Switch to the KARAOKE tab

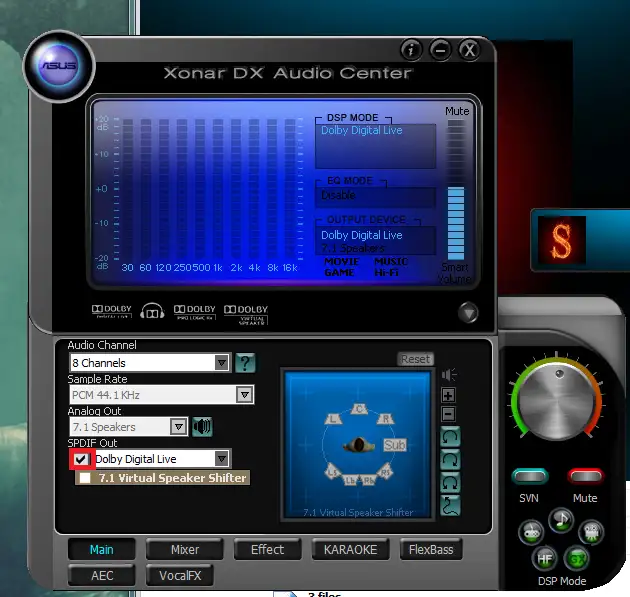[350, 550]
